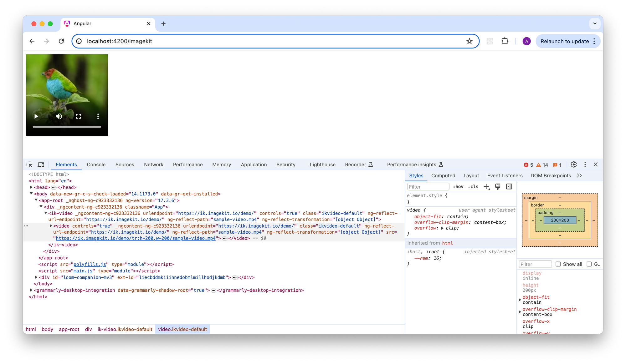Open the Performance insights tab
Viewport: 626px width, 364px height.
[x=415, y=164]
